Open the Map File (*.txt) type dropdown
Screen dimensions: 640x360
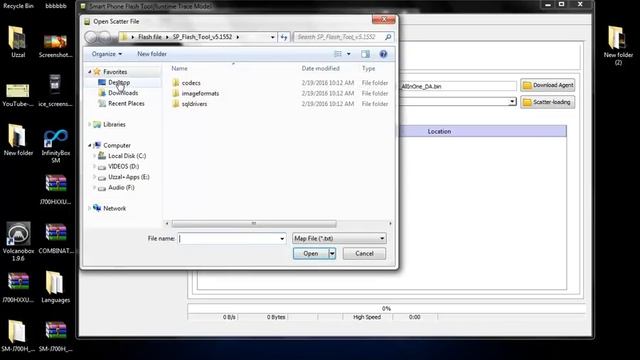click(339, 238)
